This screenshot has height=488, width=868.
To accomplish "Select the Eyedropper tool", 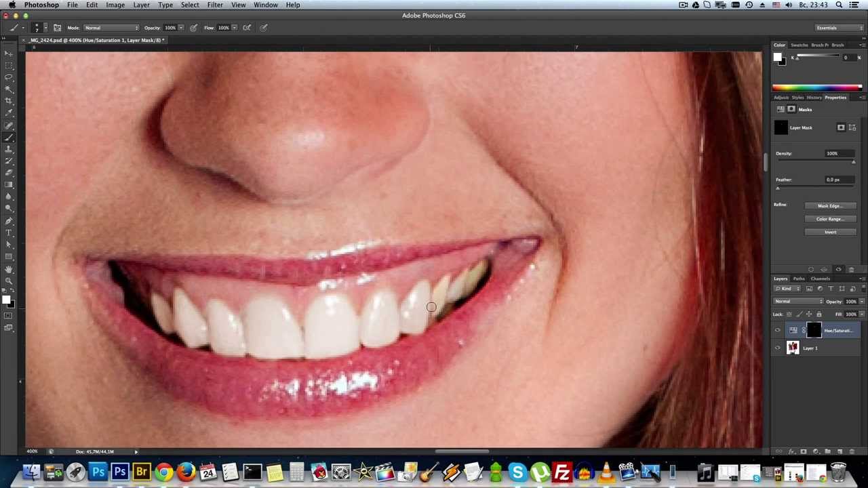I will (x=9, y=113).
